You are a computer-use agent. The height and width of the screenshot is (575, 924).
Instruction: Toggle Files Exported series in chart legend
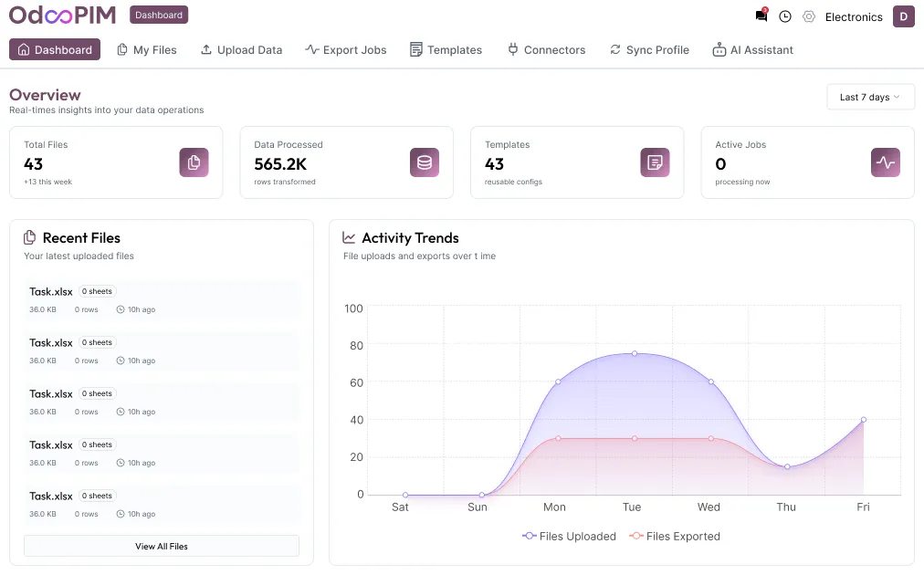[x=675, y=537]
